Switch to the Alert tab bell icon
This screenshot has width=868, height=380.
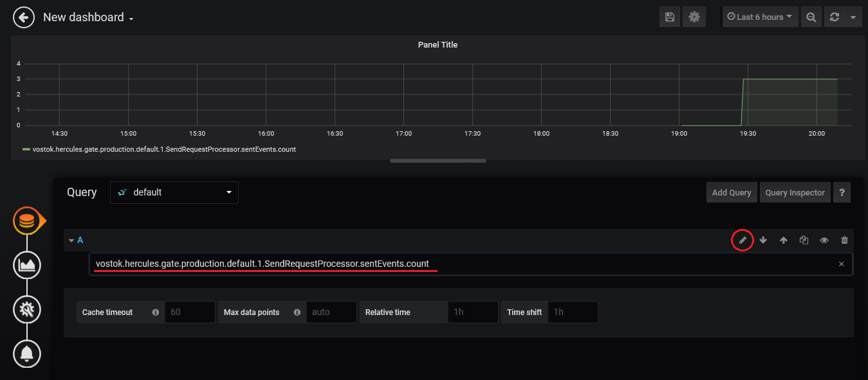[x=27, y=354]
